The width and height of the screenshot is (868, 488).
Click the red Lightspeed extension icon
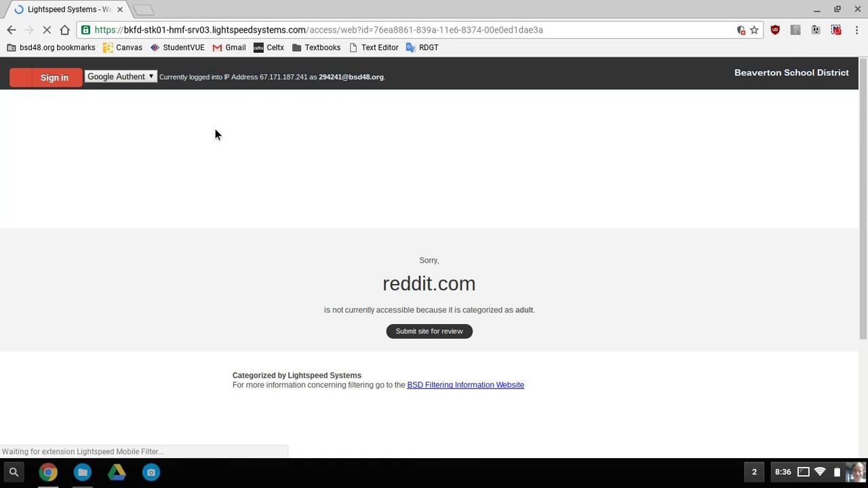[836, 30]
